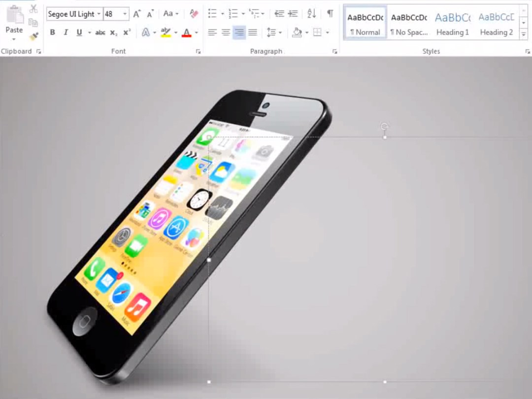Expand the font size dropdown arrow
532x399 pixels.
(x=125, y=14)
